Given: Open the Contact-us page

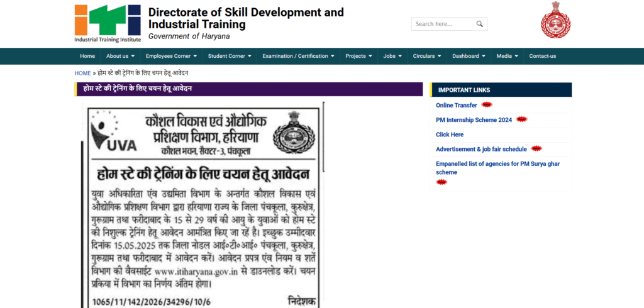Looking at the screenshot, I should click(542, 56).
